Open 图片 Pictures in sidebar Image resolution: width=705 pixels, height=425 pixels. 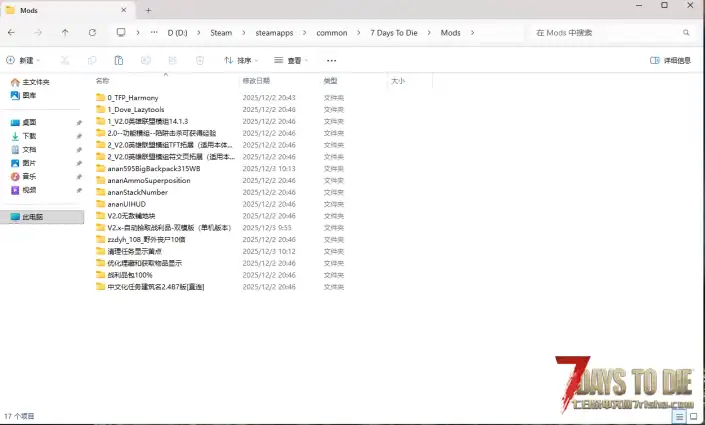point(23,163)
